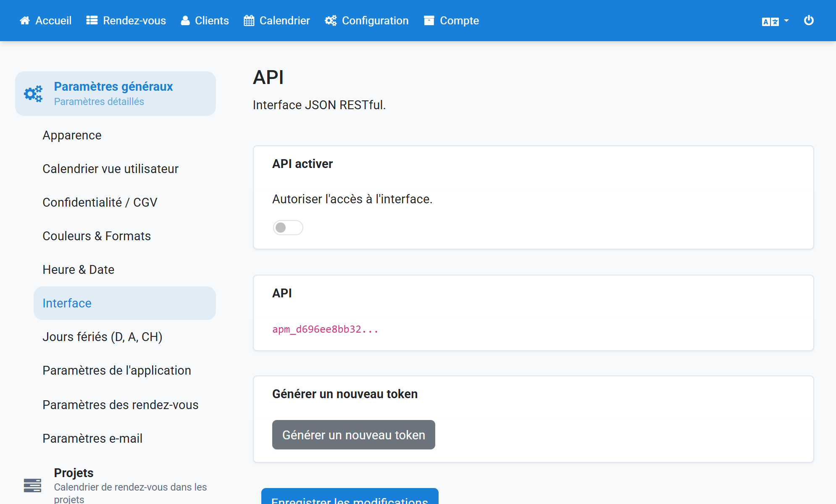The height and width of the screenshot is (504, 836).
Task: Click the Paramètres généraux gears icon
Action: click(x=33, y=94)
